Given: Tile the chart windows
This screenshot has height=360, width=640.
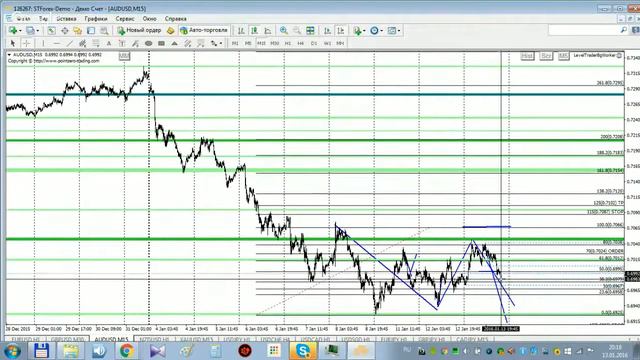Looking at the screenshot, I should pos(310,31).
